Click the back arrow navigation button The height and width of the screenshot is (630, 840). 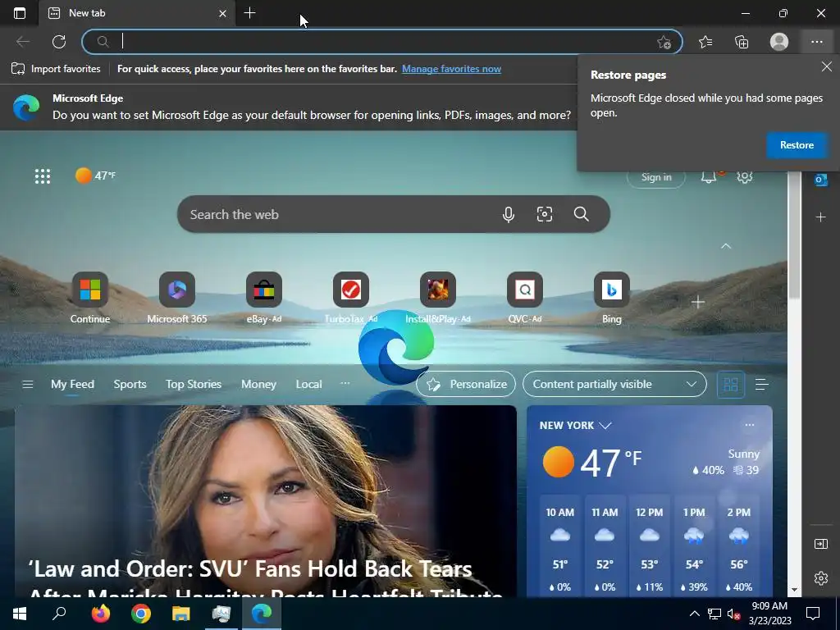22,42
